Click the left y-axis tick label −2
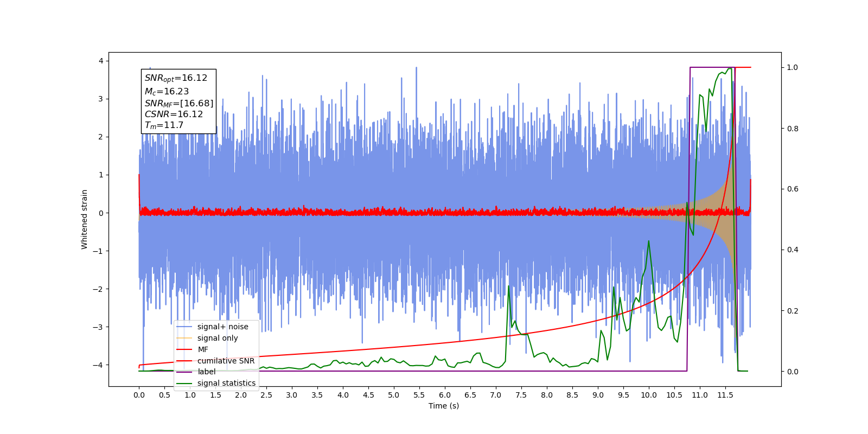868x434 pixels. point(98,289)
